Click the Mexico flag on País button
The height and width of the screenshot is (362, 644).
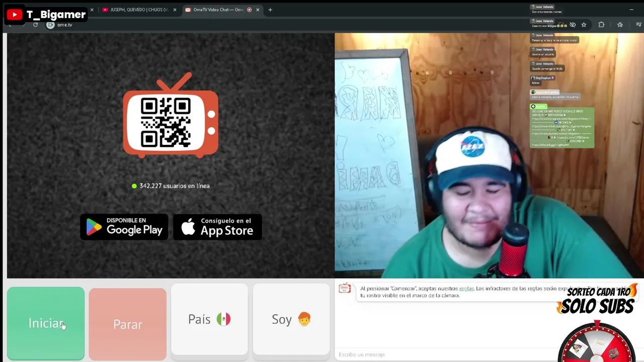pyautogui.click(x=223, y=319)
